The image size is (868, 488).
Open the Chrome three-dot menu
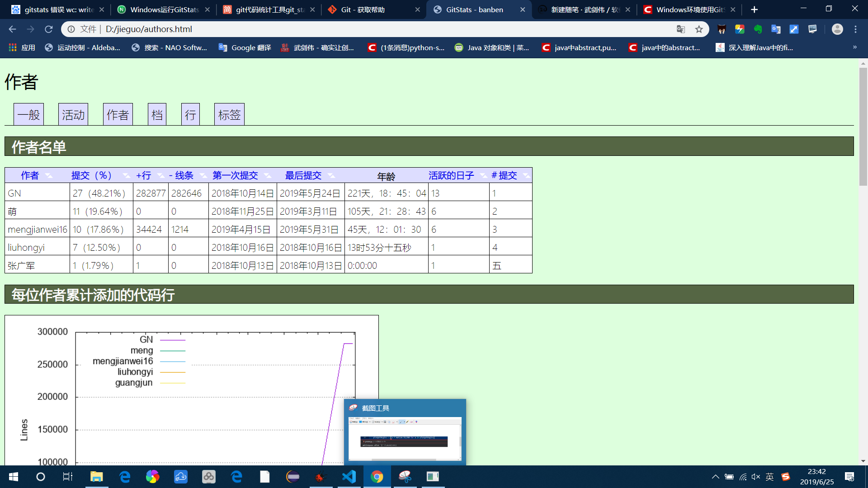(855, 29)
